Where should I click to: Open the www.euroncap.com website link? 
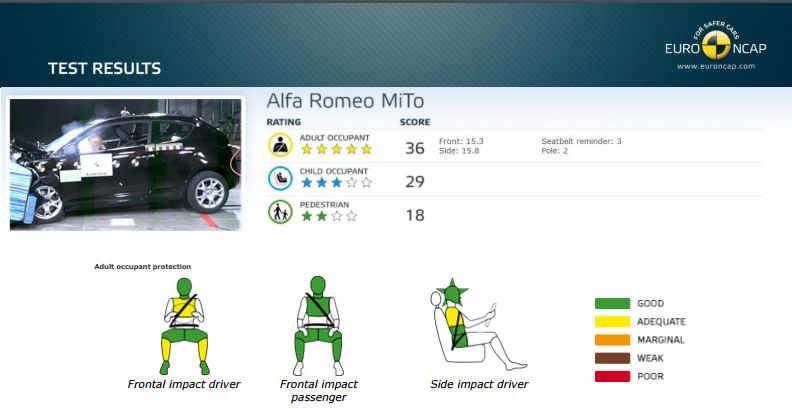click(x=716, y=66)
